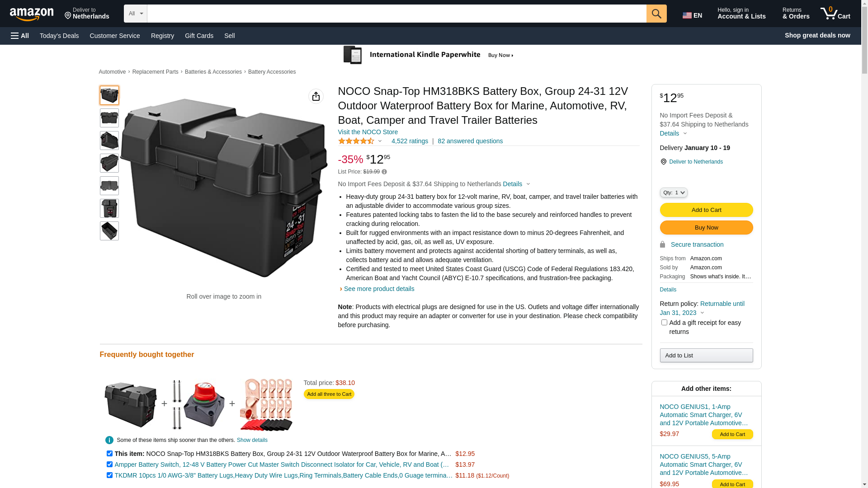Open Gift Cards in nav bar
868x488 pixels.
[199, 36]
